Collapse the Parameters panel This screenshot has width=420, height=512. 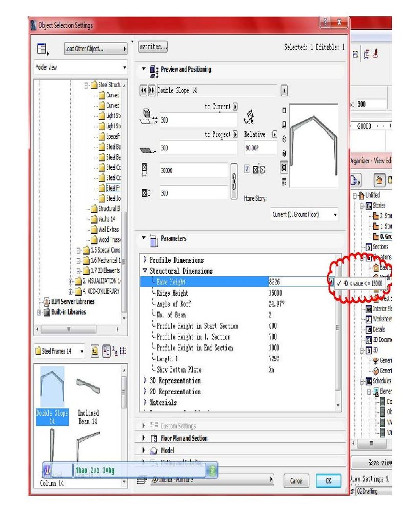pyautogui.click(x=144, y=238)
